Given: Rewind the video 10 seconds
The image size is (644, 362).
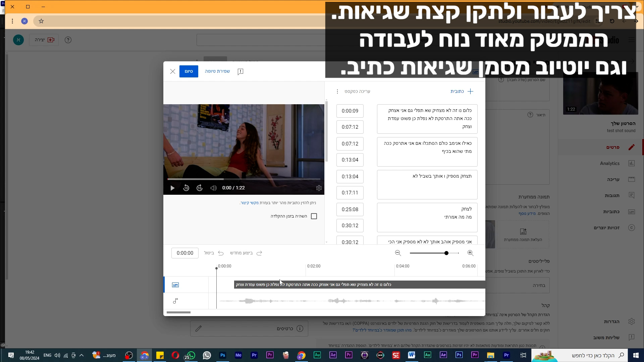Looking at the screenshot, I should coord(186,188).
